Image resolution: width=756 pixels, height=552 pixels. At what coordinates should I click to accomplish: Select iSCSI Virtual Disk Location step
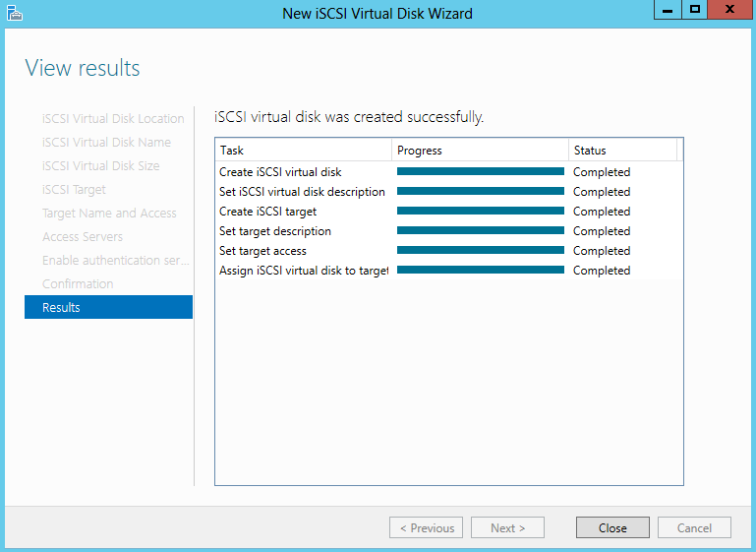(113, 119)
